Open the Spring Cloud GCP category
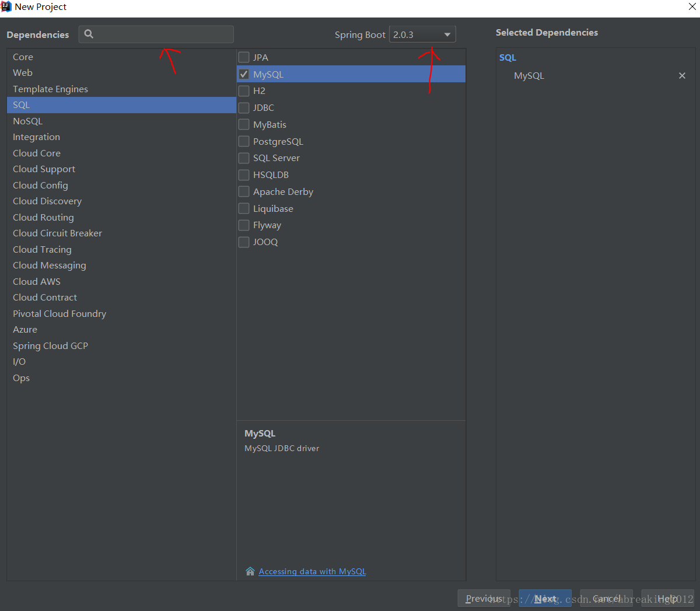Image resolution: width=700 pixels, height=611 pixels. click(x=121, y=345)
